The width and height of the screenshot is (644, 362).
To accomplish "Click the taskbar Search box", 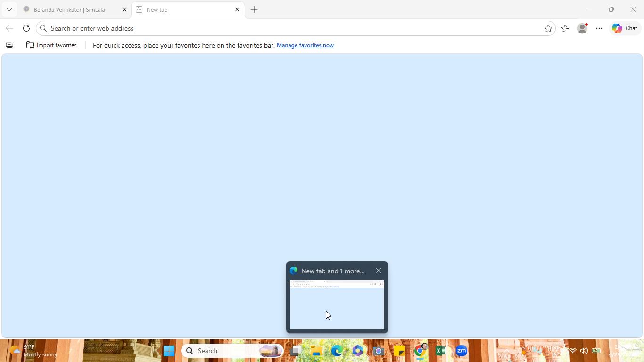I will point(233,351).
